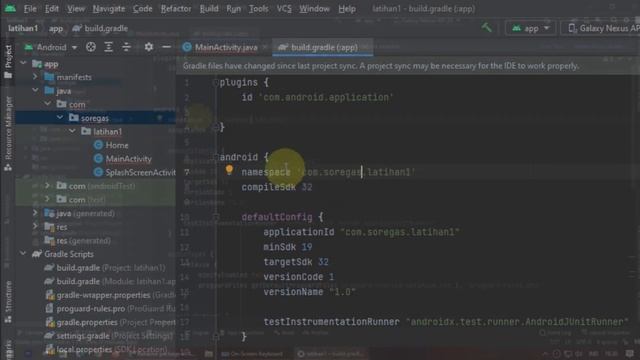Collapse the Gradle Scripts node
640x360 pixels.
coord(24,253)
